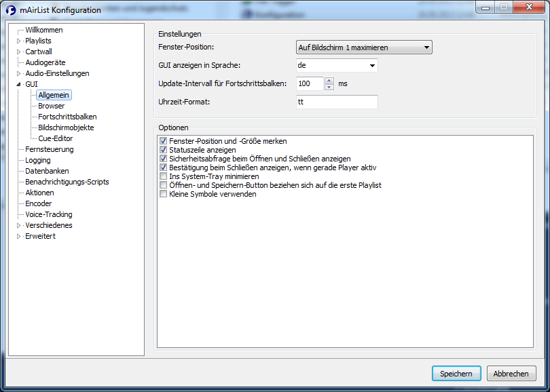This screenshot has height=392, width=550.
Task: Select Fernsteuerung in the tree
Action: coord(50,149)
